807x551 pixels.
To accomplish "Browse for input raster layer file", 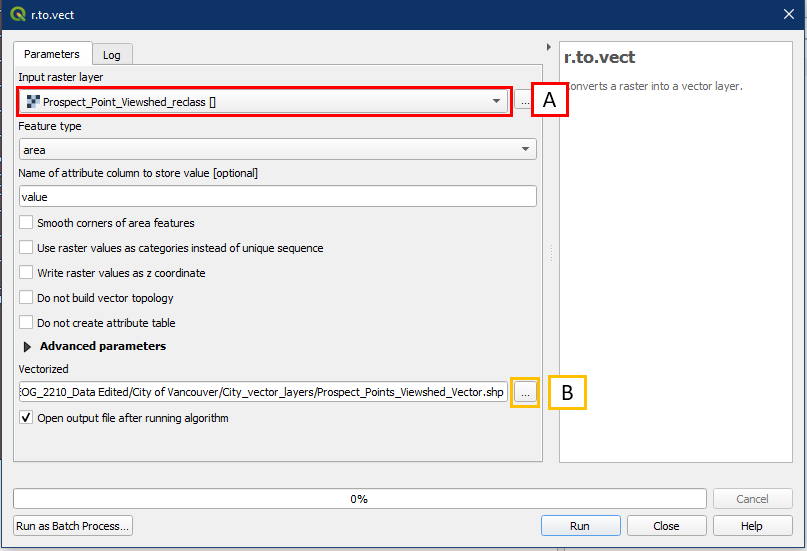I will pos(524,101).
